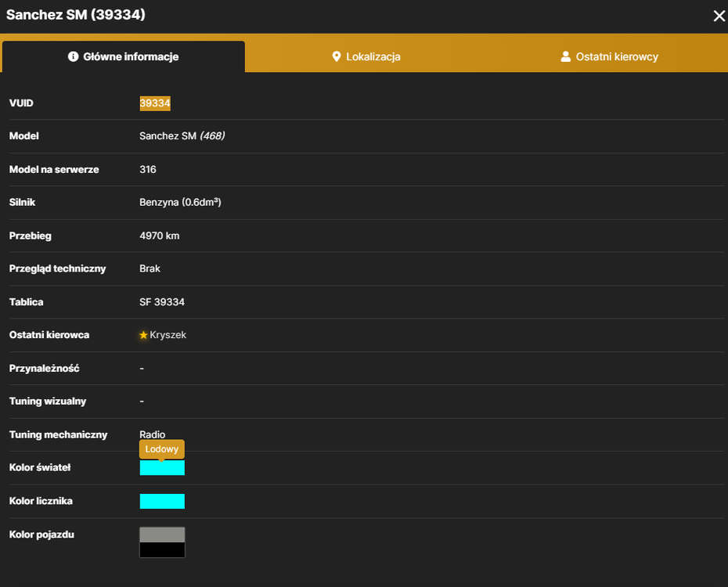
Task: Open the Główne informacje tab
Action: pos(124,56)
